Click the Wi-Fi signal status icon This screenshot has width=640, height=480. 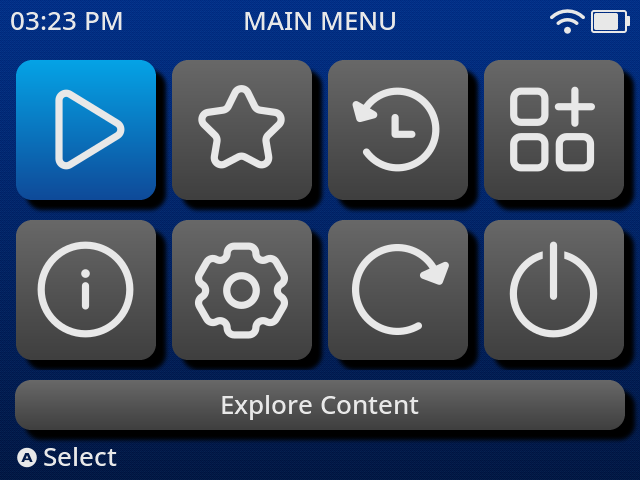[x=567, y=22]
